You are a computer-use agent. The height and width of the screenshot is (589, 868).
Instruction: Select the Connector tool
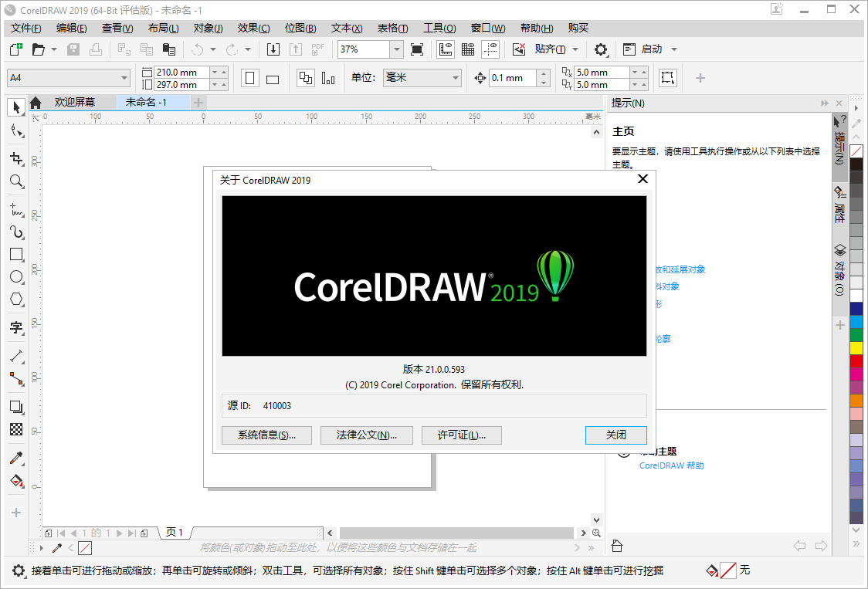(x=17, y=378)
